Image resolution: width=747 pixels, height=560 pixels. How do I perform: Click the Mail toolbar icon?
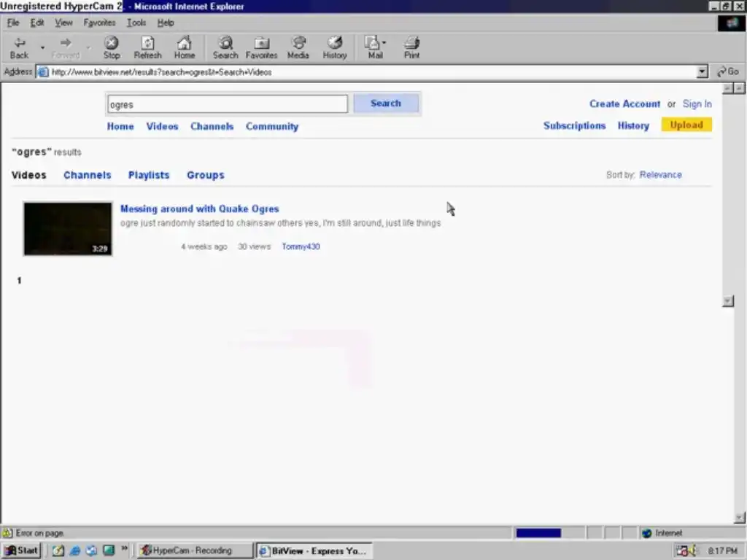tap(375, 47)
